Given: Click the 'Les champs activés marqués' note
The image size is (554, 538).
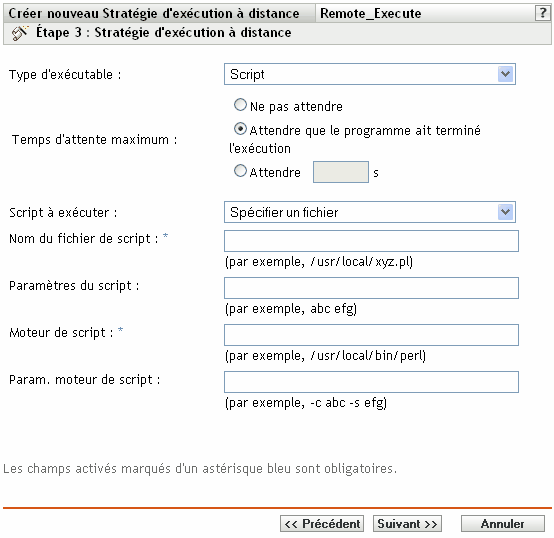Looking at the screenshot, I should [x=200, y=469].
